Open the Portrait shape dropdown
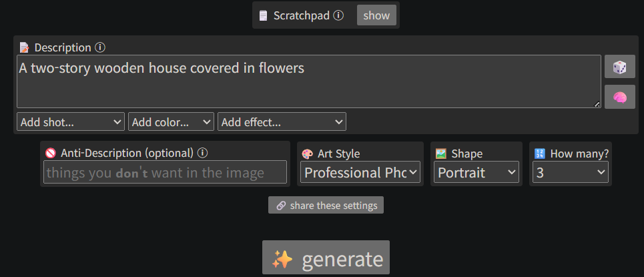Screen dimensions: 644x277 [476, 172]
